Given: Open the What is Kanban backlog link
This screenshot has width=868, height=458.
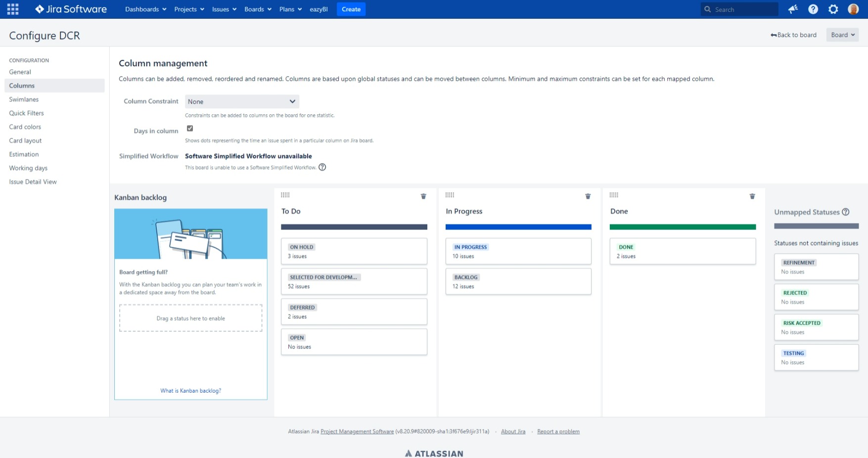Looking at the screenshot, I should [x=190, y=390].
